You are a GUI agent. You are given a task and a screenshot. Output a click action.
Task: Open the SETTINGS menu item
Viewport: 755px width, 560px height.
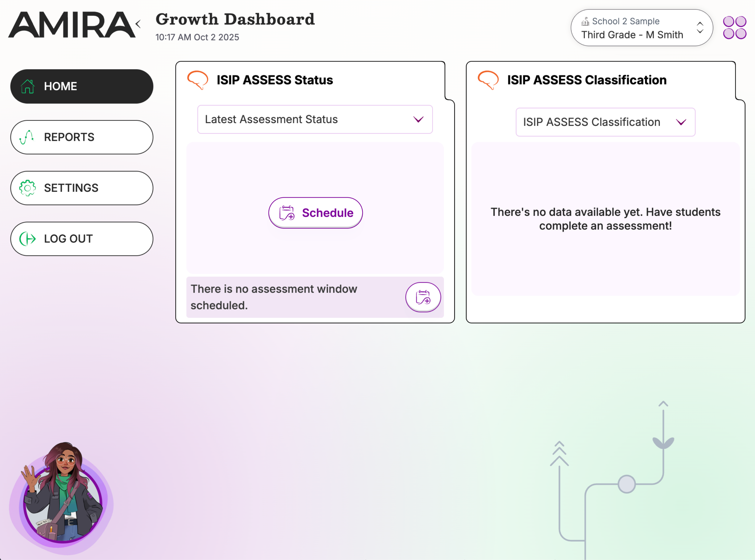coord(81,188)
